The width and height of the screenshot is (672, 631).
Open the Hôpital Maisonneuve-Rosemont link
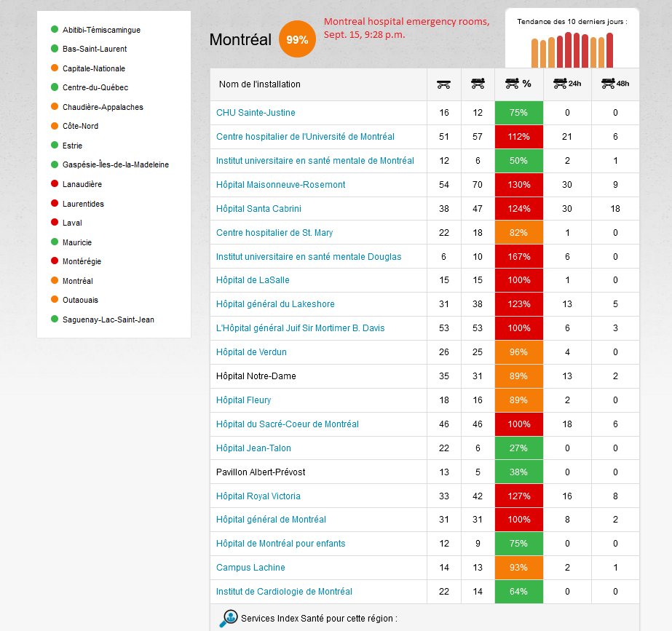281,185
